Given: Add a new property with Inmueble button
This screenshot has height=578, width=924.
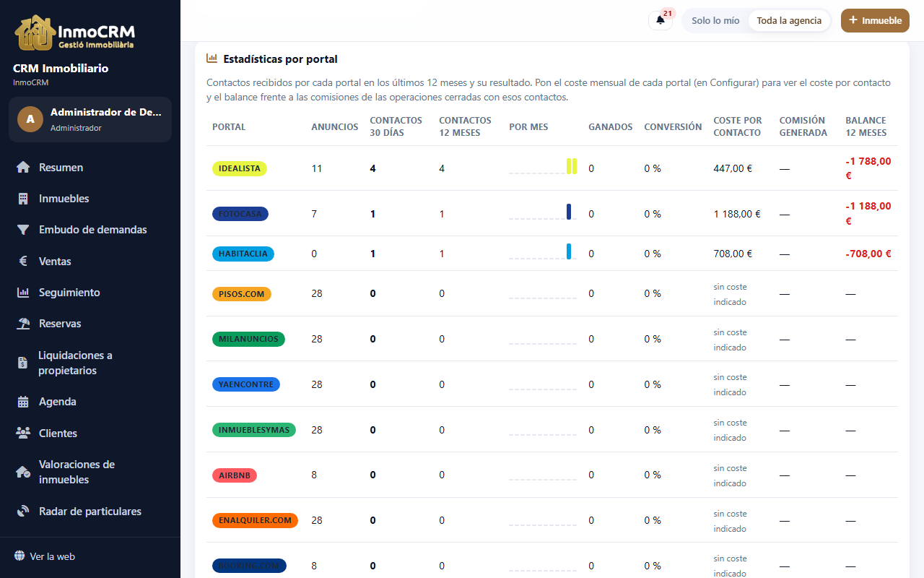Looking at the screenshot, I should click(x=875, y=20).
